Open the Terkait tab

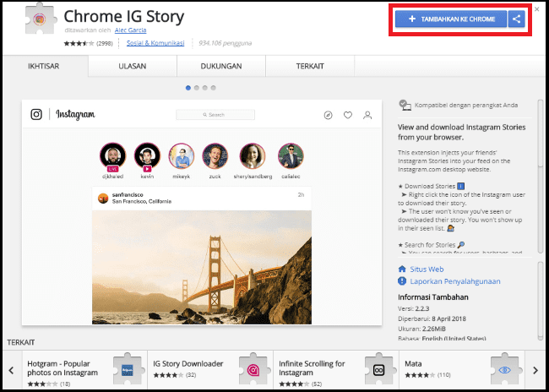point(310,66)
